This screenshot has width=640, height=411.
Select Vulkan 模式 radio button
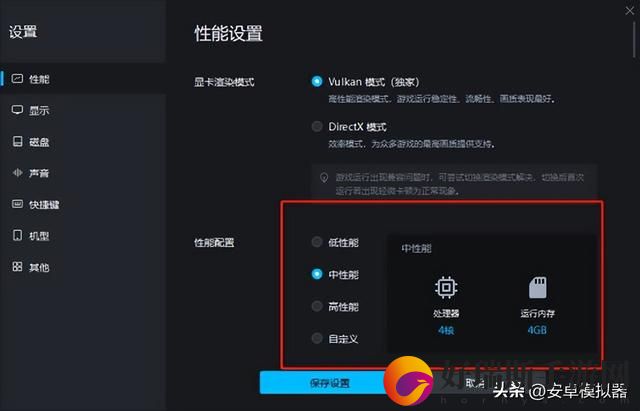tap(317, 81)
